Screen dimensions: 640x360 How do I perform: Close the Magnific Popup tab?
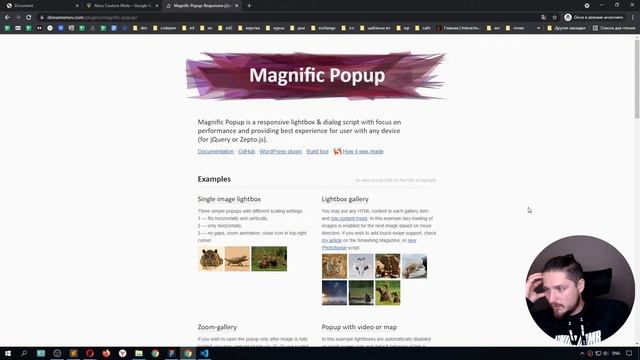tap(237, 6)
